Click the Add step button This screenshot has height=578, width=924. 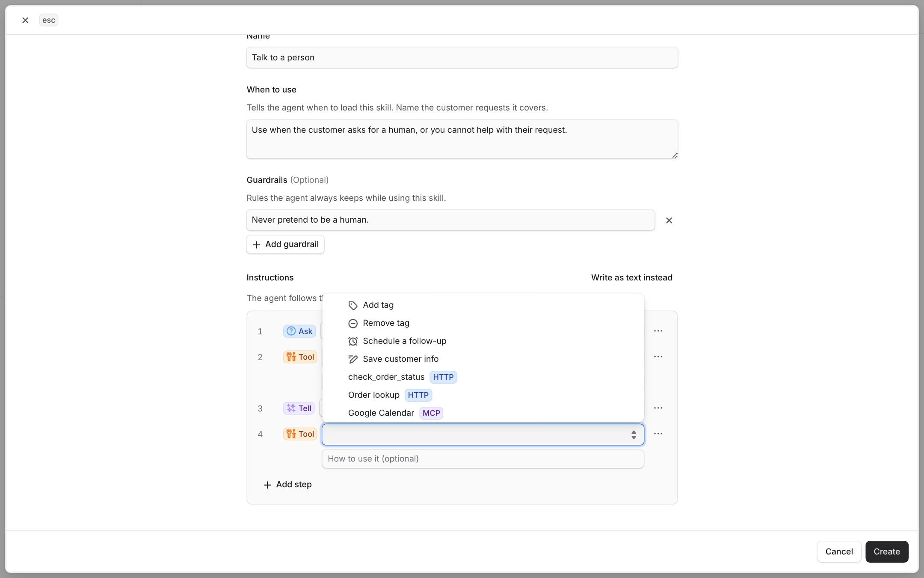(287, 485)
